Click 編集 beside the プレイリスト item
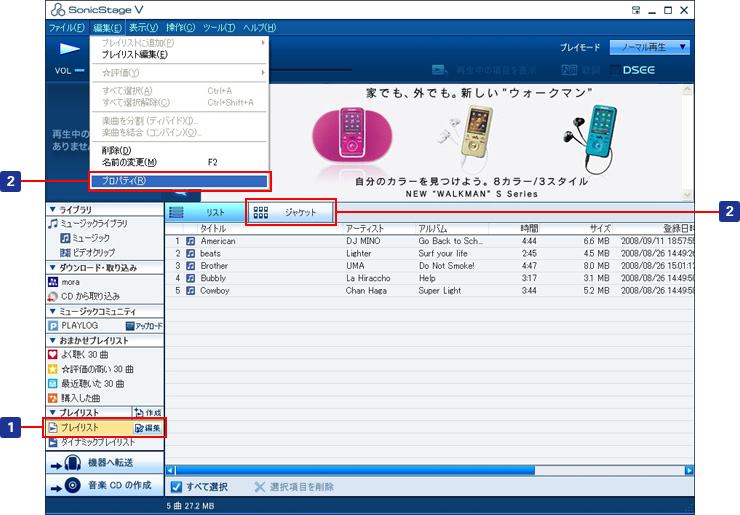740x515 pixels. 147,428
